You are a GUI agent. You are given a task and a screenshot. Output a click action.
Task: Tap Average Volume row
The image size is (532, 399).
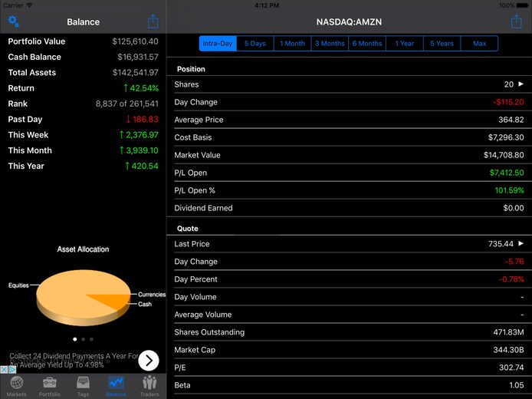pos(349,315)
